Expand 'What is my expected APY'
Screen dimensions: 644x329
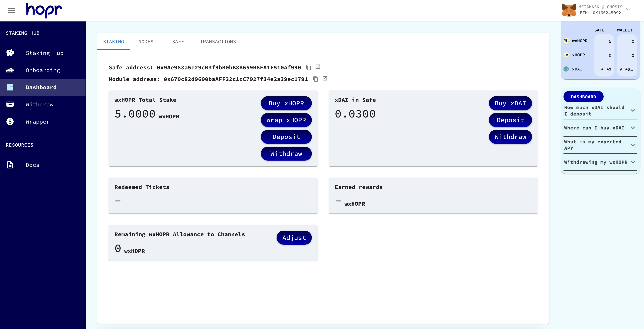600,145
